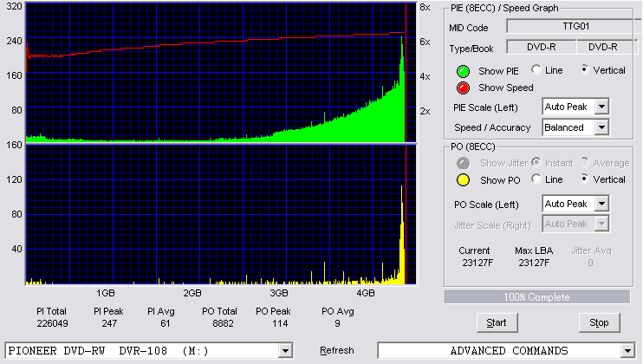Image resolution: width=643 pixels, height=364 pixels.
Task: Click the second Type/Book DVD-R field
Action: (x=607, y=47)
